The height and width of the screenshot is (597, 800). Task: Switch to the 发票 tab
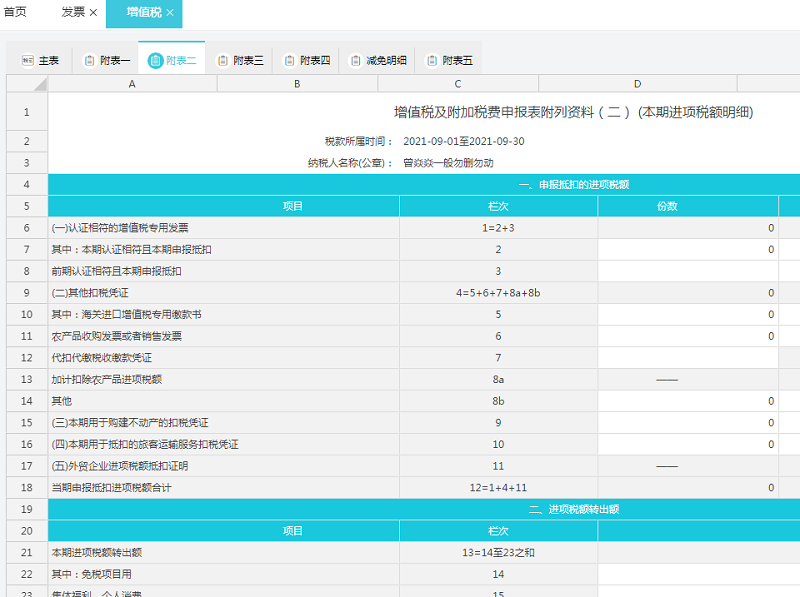click(72, 13)
